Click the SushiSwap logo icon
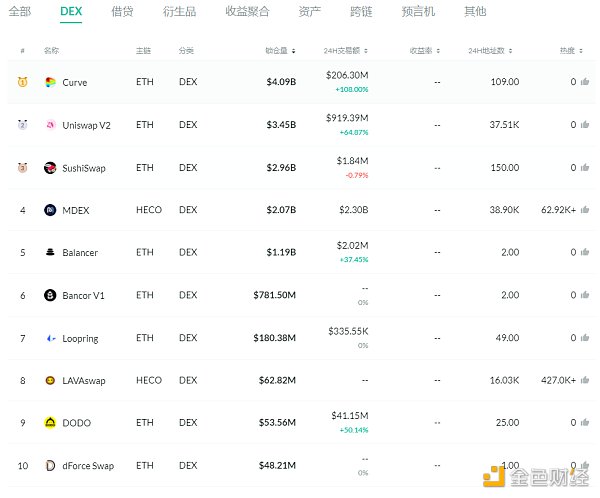This screenshot has width=600, height=498. 50,168
